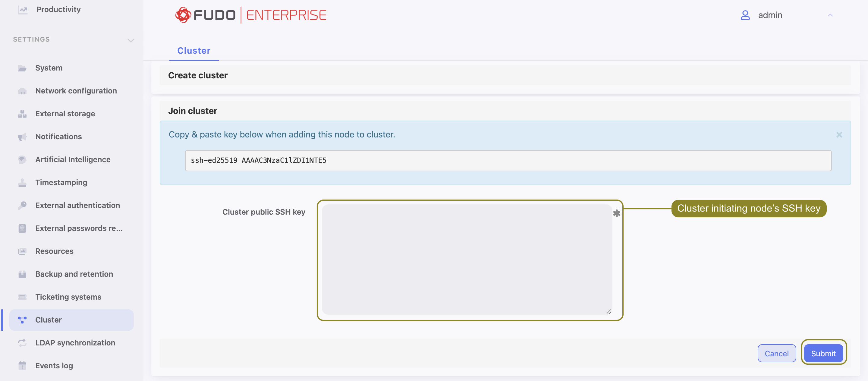Click the External authentication key icon
This screenshot has height=381, width=868.
22,206
